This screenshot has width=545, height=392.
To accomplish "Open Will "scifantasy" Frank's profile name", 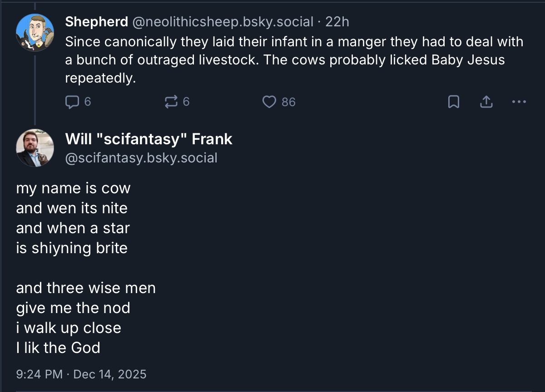I will pos(149,139).
